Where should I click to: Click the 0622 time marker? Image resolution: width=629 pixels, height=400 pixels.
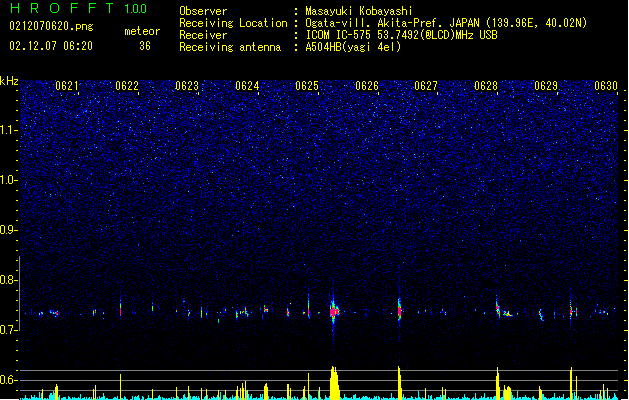click(x=127, y=86)
